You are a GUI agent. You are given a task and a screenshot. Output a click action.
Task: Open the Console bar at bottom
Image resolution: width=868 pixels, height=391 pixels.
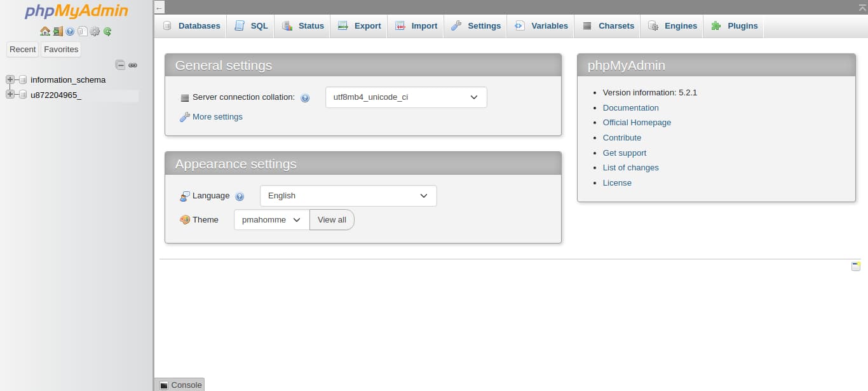(180, 385)
